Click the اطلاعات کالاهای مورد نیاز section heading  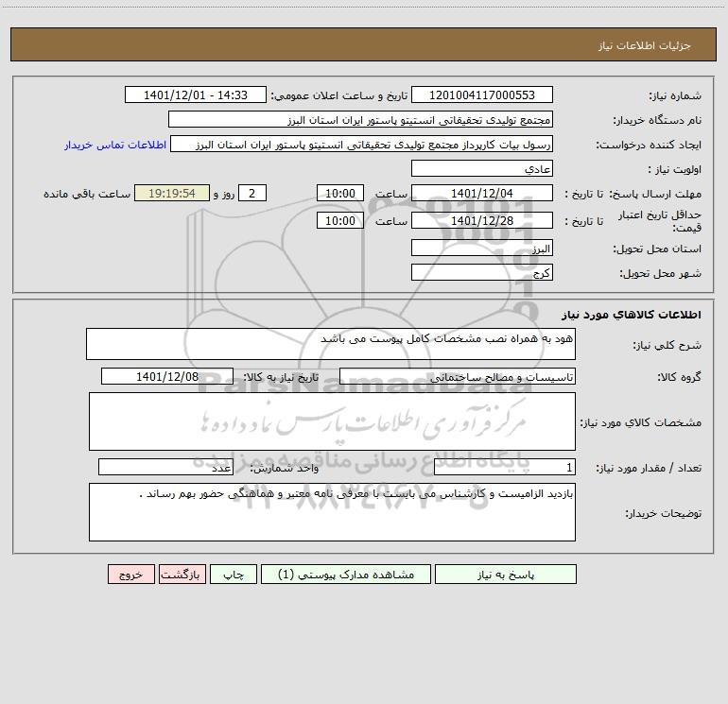632,314
